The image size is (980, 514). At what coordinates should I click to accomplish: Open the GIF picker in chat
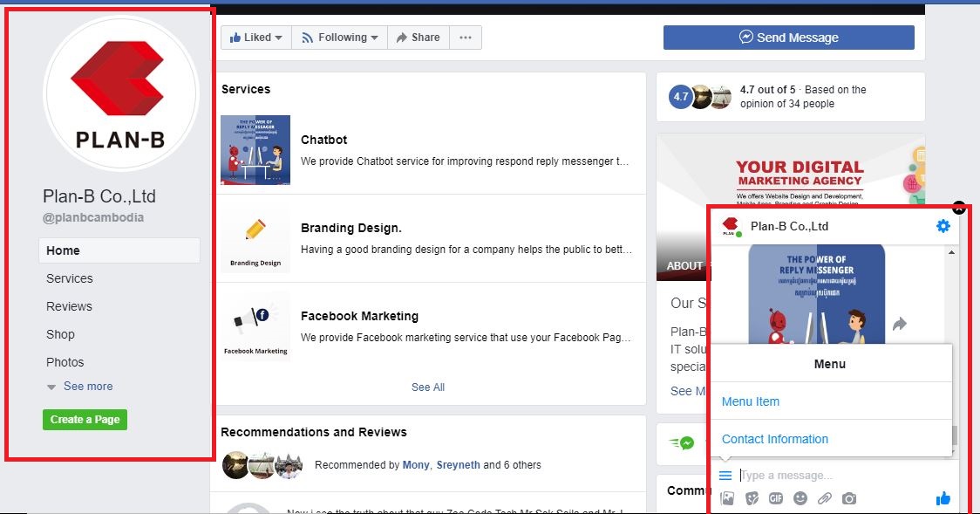(x=776, y=499)
